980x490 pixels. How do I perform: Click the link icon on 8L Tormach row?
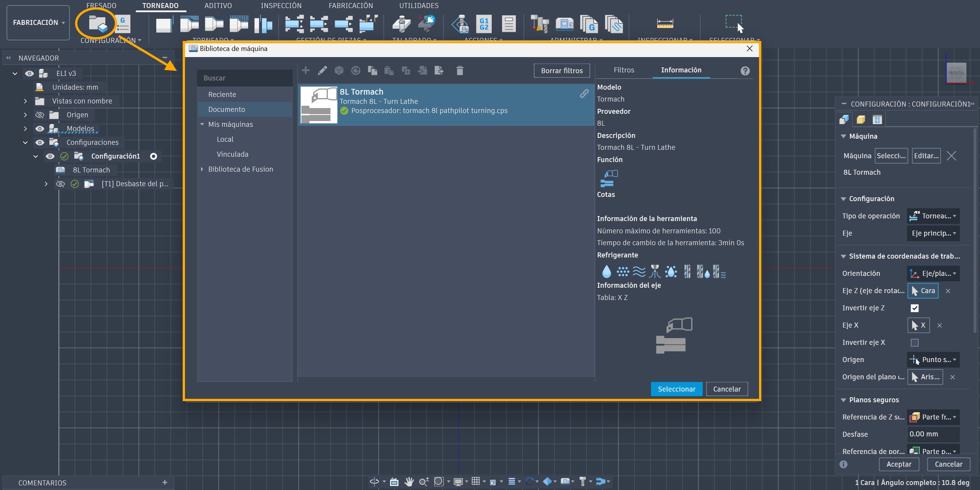[x=584, y=93]
